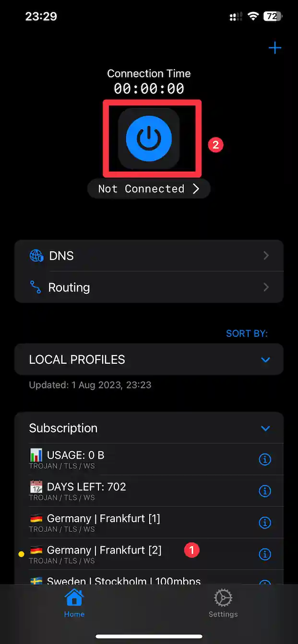The width and height of the screenshot is (298, 644).
Task: Switch to the Settings tab
Action: coord(223,603)
